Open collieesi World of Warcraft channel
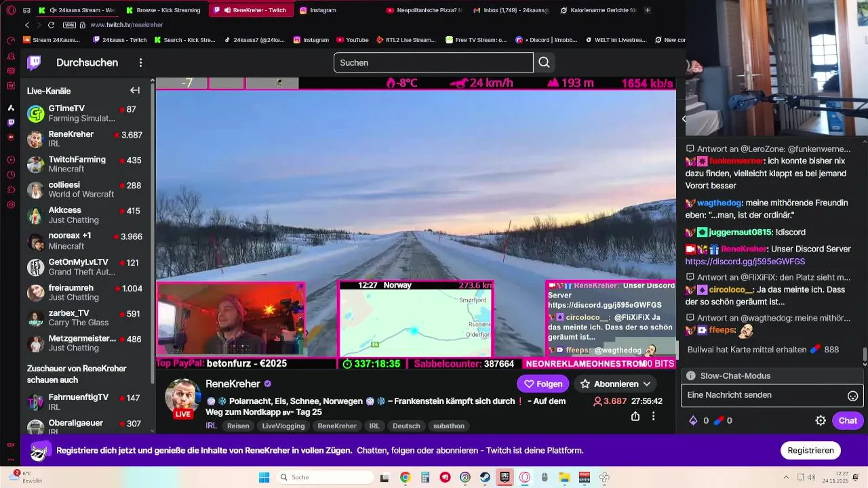The image size is (868, 488). click(x=85, y=190)
